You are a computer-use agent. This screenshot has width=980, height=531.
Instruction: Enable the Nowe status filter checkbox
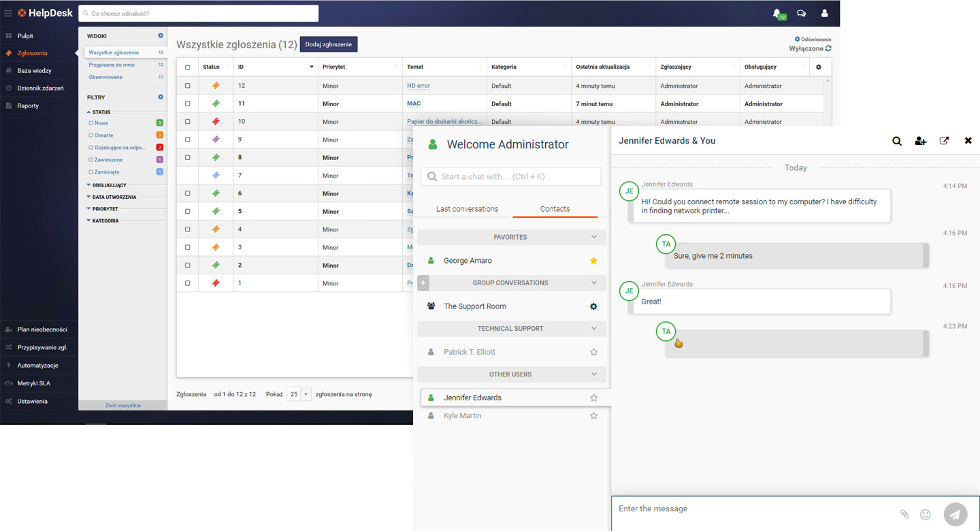pyautogui.click(x=91, y=123)
